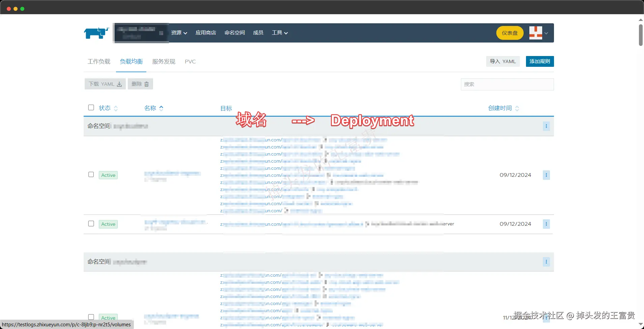Click the yellow 仪表盘 button

tap(510, 33)
